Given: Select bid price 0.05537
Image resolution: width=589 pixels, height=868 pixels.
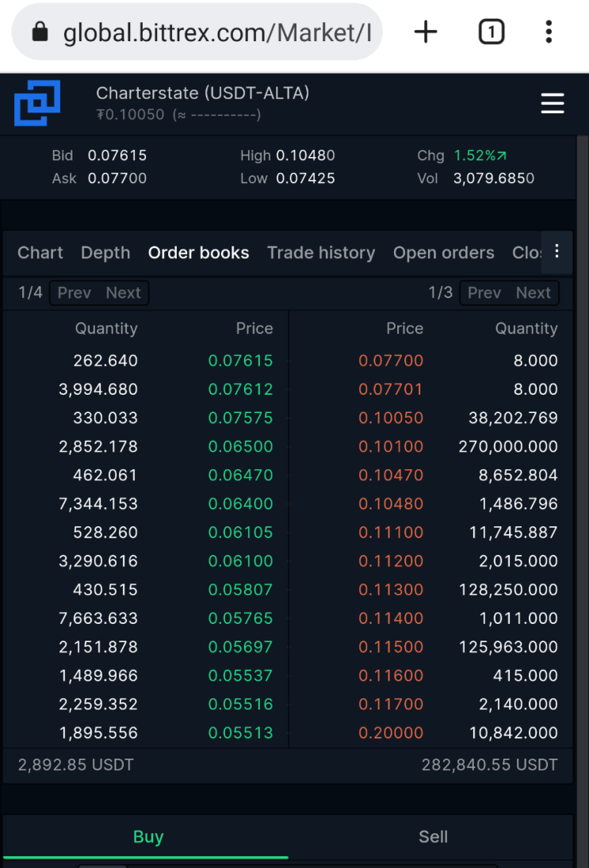Looking at the screenshot, I should pos(241,676).
